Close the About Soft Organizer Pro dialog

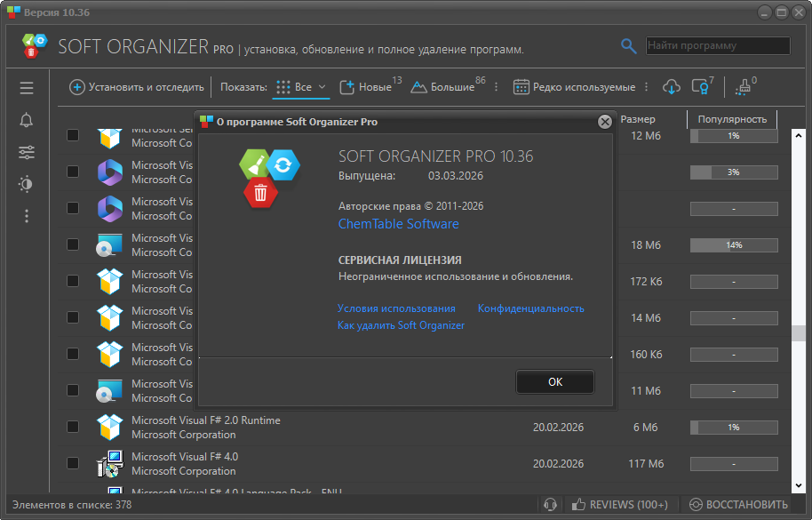point(604,122)
